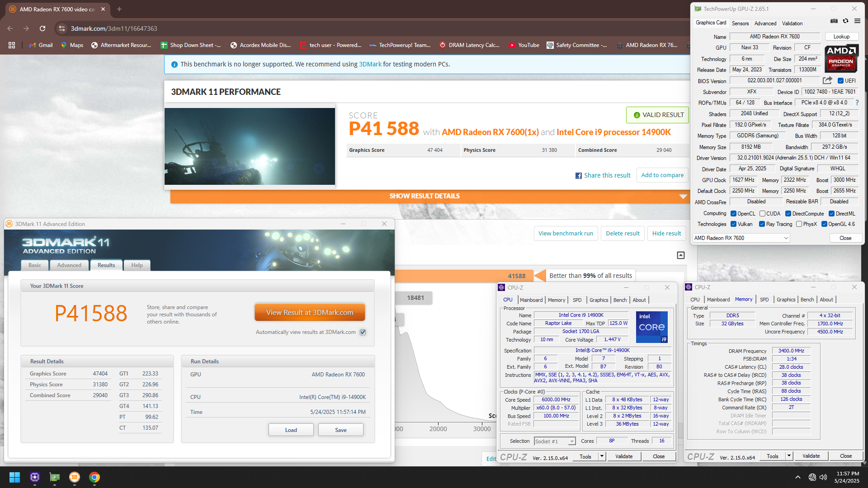Image resolution: width=868 pixels, height=488 pixels.
Task: Open the GPU selection dropdown in GPU-Z
Action: click(741, 238)
